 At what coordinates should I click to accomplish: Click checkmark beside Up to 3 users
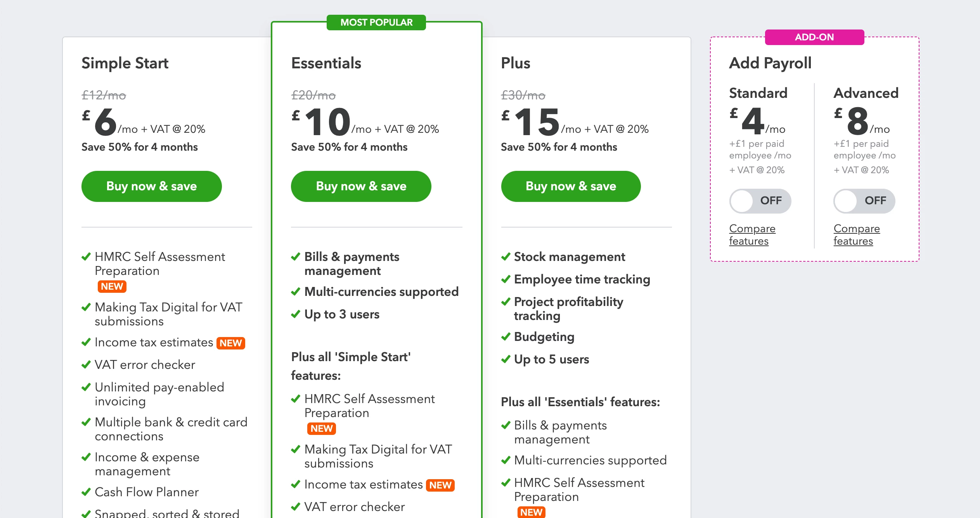[296, 314]
